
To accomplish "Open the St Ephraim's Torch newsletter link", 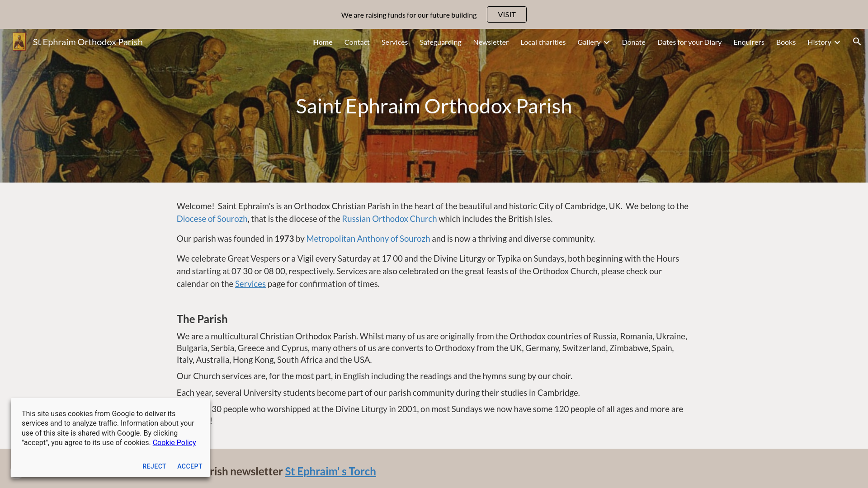I will (330, 471).
